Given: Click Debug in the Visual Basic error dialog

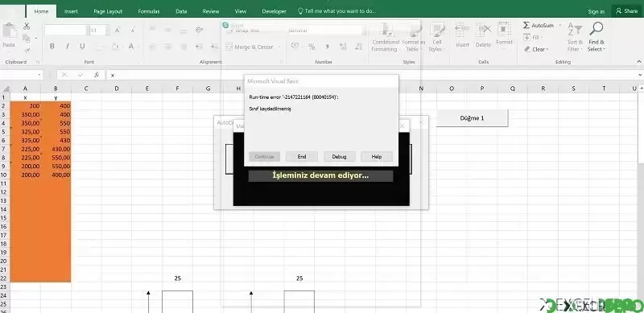Looking at the screenshot, I should (x=339, y=156).
